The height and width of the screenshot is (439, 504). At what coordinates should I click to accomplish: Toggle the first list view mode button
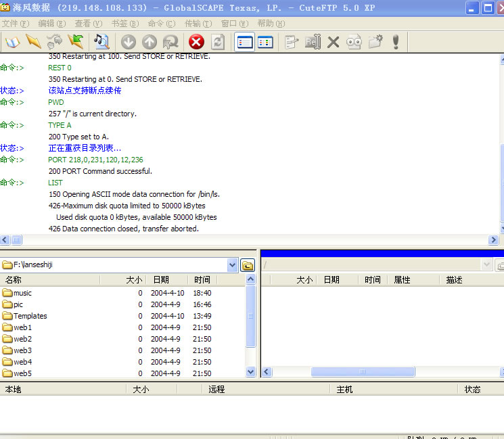(x=244, y=42)
